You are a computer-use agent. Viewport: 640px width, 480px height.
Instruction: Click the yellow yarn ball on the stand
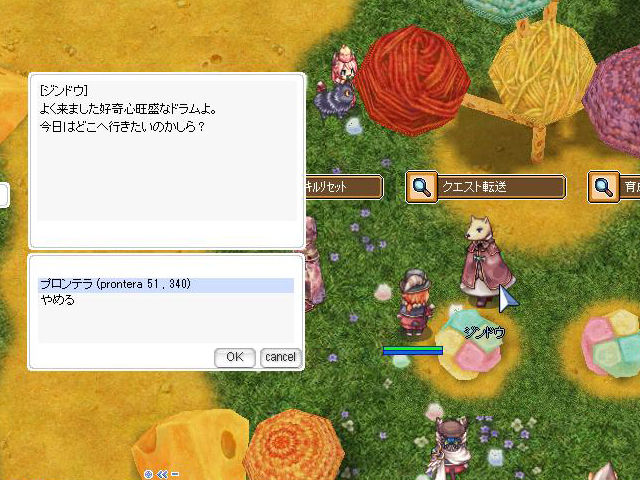tap(541, 70)
